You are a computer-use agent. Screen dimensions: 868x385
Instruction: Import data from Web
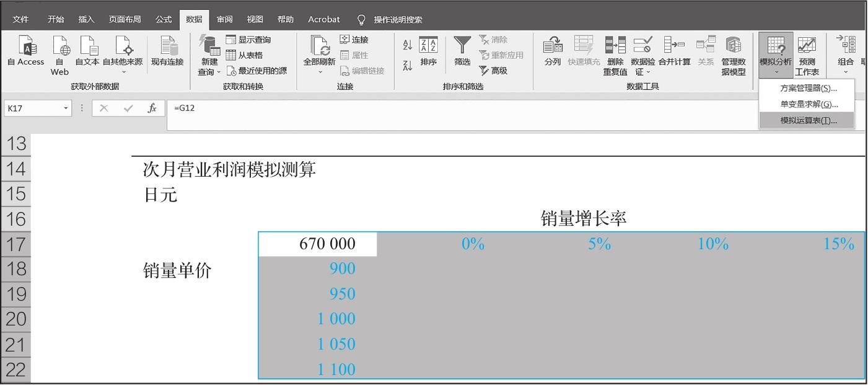point(59,56)
